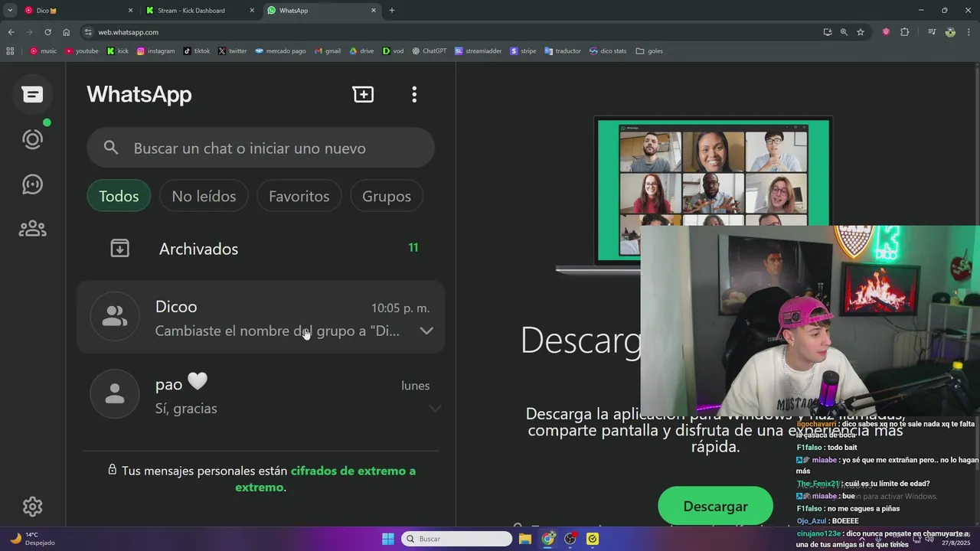Click the pao contact avatar
980x551 pixels.
(115, 394)
